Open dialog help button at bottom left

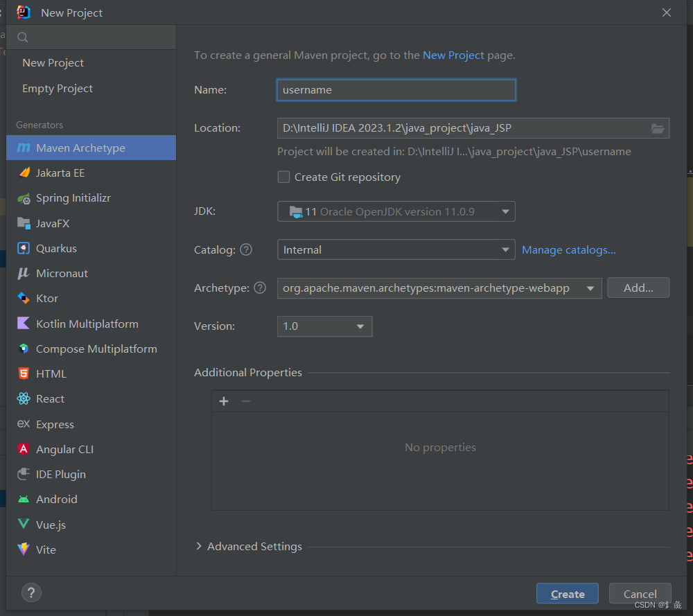[31, 592]
